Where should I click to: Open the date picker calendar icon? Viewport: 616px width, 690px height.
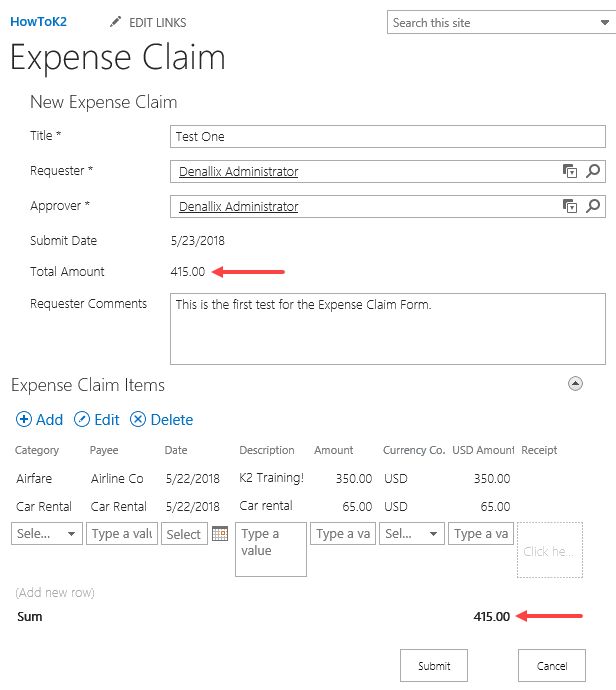coord(220,533)
